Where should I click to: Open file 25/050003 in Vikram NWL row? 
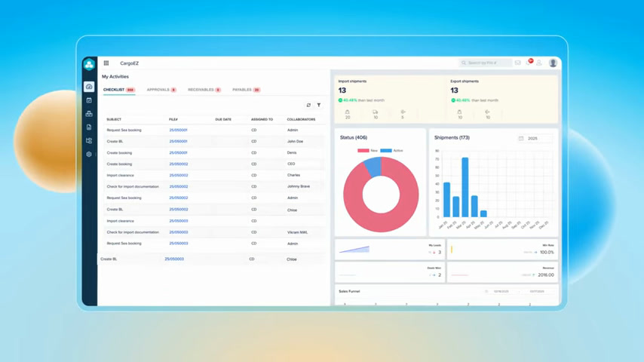click(x=179, y=232)
